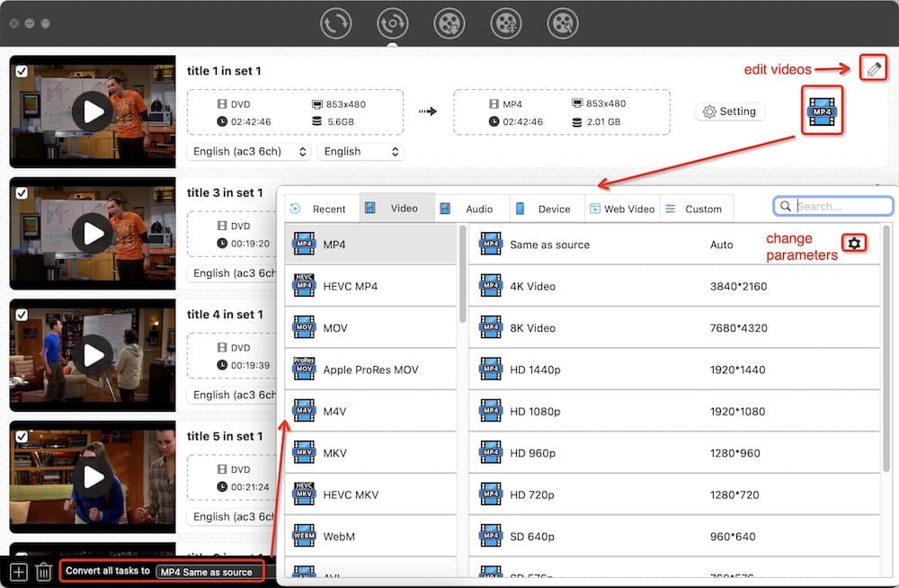Open the edit videos pencil icon
Viewport: 899px width, 588px height.
pos(873,68)
